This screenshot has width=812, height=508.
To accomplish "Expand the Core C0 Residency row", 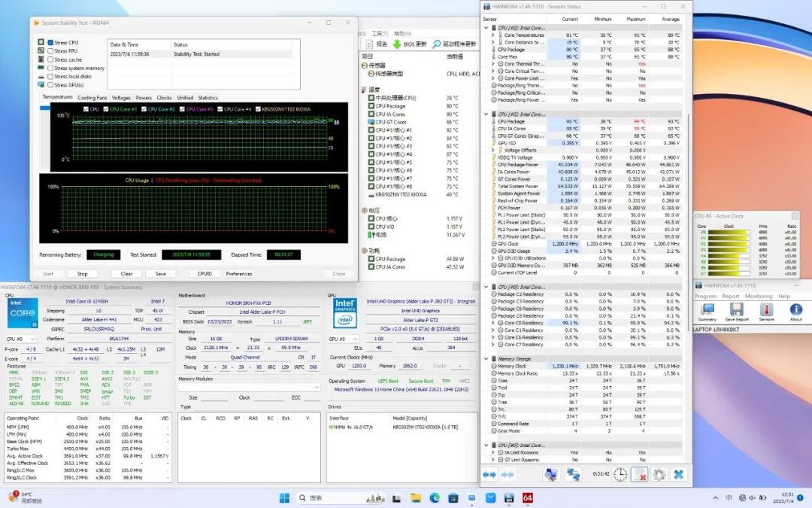I will click(493, 323).
